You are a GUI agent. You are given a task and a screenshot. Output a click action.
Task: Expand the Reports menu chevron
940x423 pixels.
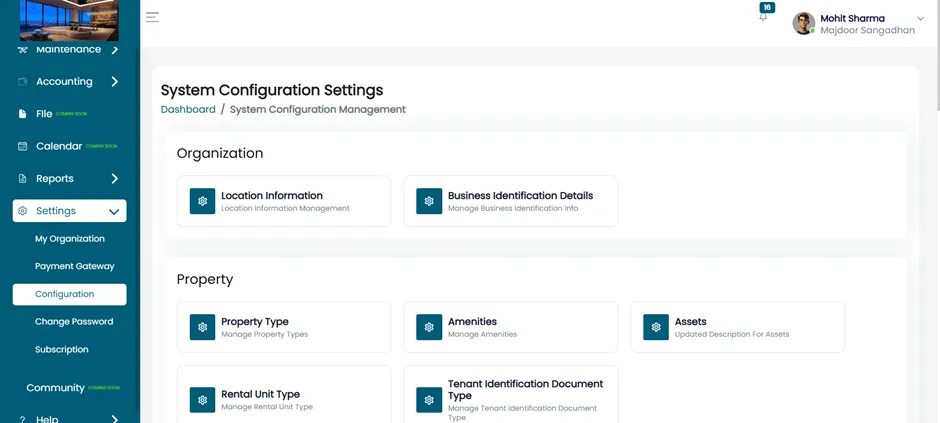pyautogui.click(x=115, y=179)
